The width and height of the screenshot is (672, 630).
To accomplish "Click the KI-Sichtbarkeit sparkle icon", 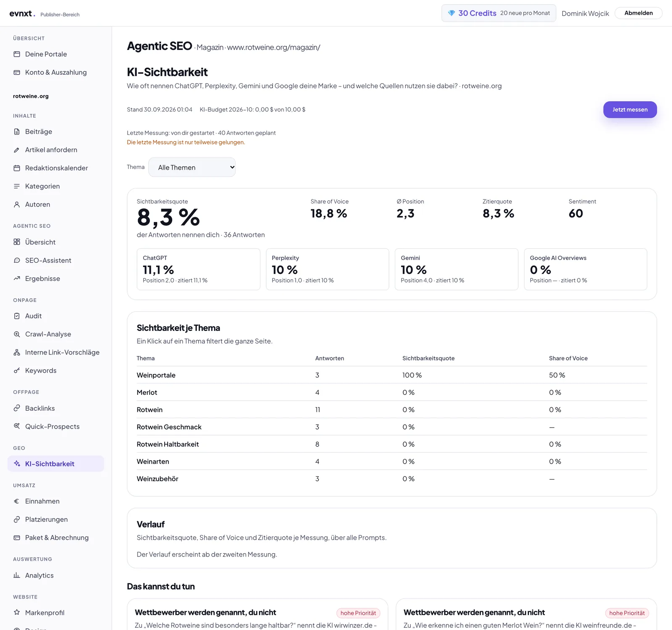I will (17, 464).
